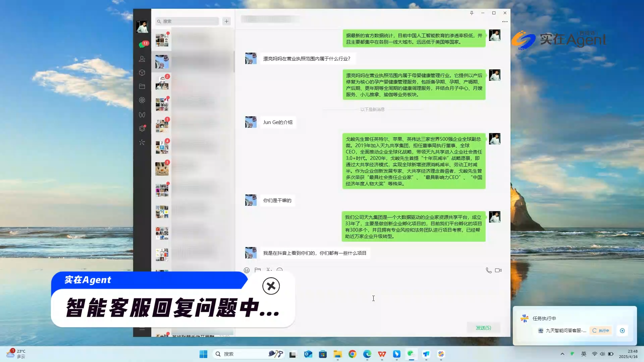Start a voice call with phone icon
This screenshot has height=362, width=644.
tap(489, 270)
